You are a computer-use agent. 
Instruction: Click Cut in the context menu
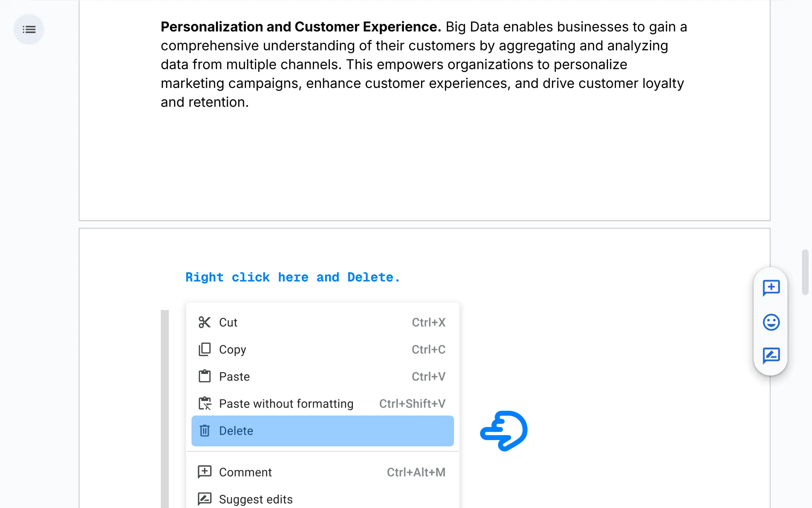point(228,322)
